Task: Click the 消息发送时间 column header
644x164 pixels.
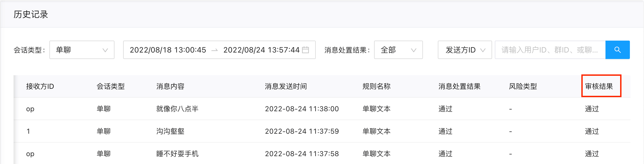Action: 286,86
